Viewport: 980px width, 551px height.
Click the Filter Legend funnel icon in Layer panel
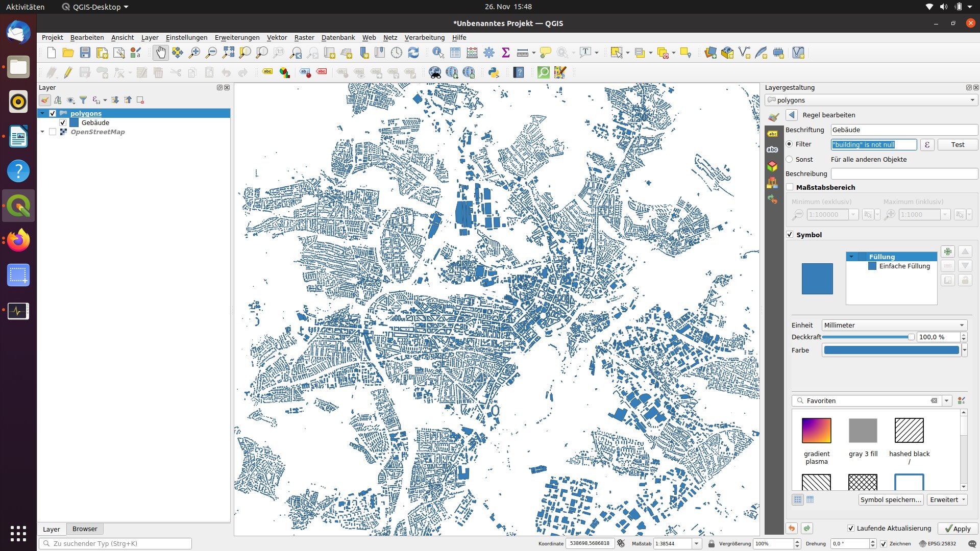[83, 100]
